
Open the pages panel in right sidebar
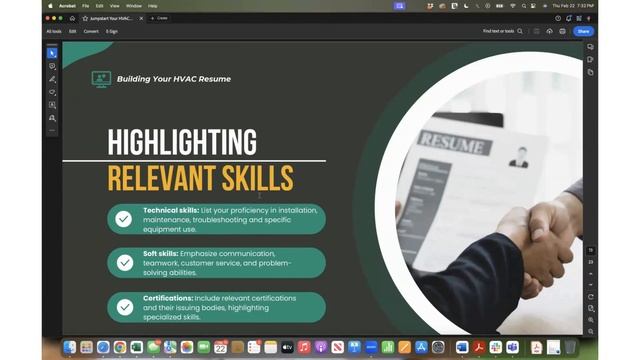coord(591,72)
